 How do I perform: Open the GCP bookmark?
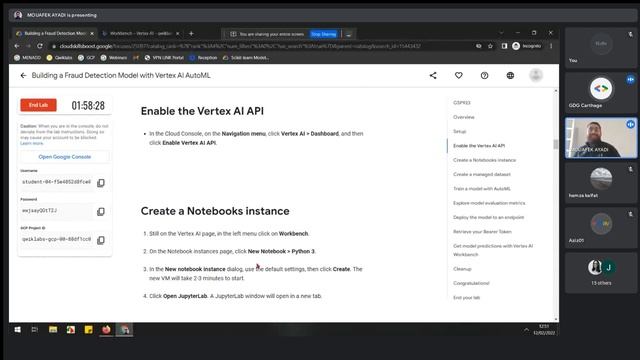pyautogui.click(x=87, y=58)
